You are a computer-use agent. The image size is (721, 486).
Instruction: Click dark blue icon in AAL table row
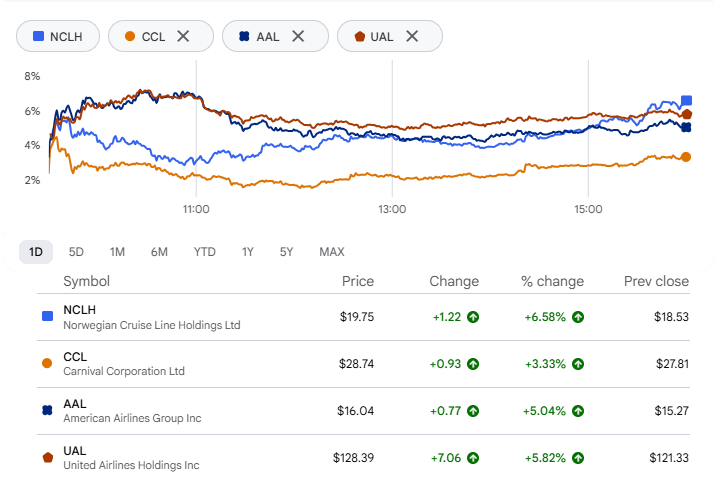point(47,410)
